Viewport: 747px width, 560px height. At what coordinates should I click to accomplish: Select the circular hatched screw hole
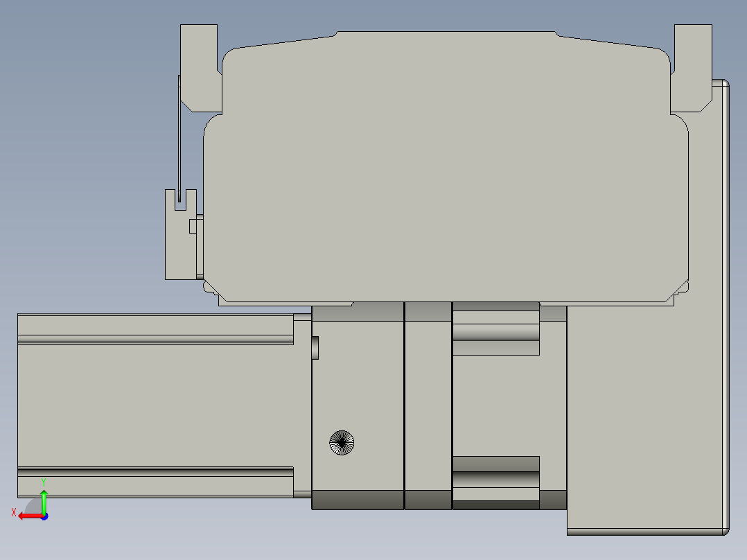(342, 443)
